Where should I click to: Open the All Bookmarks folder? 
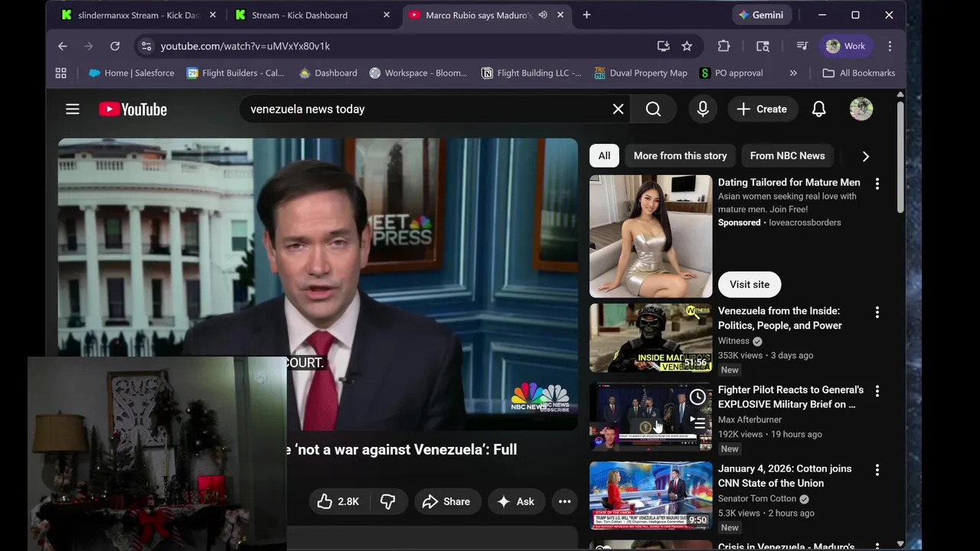[858, 73]
